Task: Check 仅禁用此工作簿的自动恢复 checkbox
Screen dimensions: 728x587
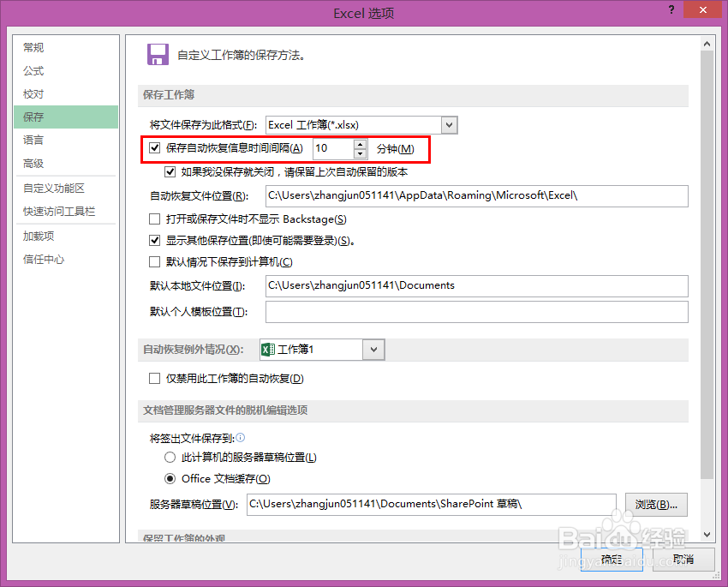Action: tap(155, 379)
